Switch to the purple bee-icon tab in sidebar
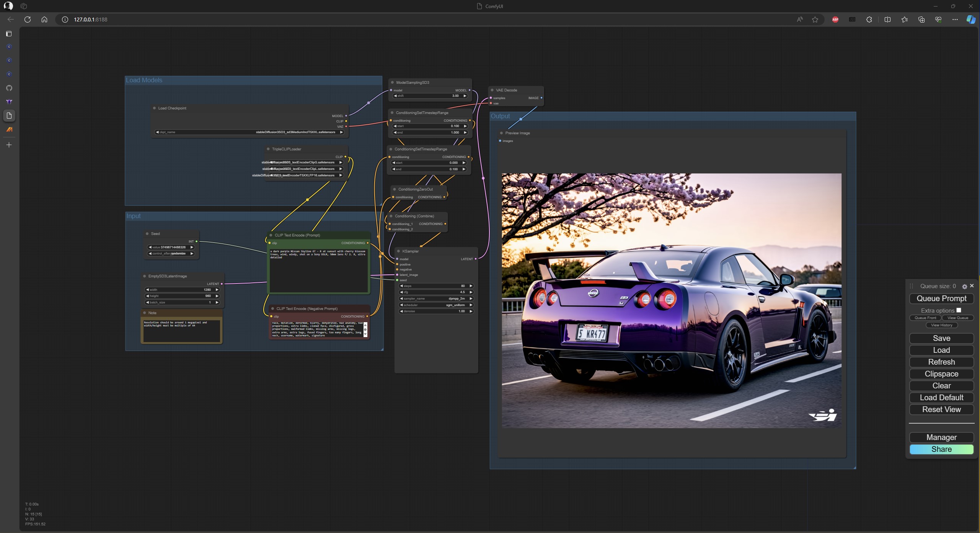This screenshot has height=533, width=980. pos(9,102)
